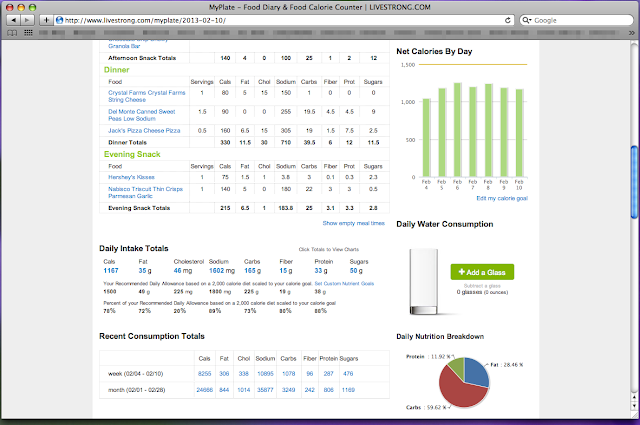Click the 50 g Sugars total
Image resolution: width=640 pixels, height=425 pixels.
(356, 271)
